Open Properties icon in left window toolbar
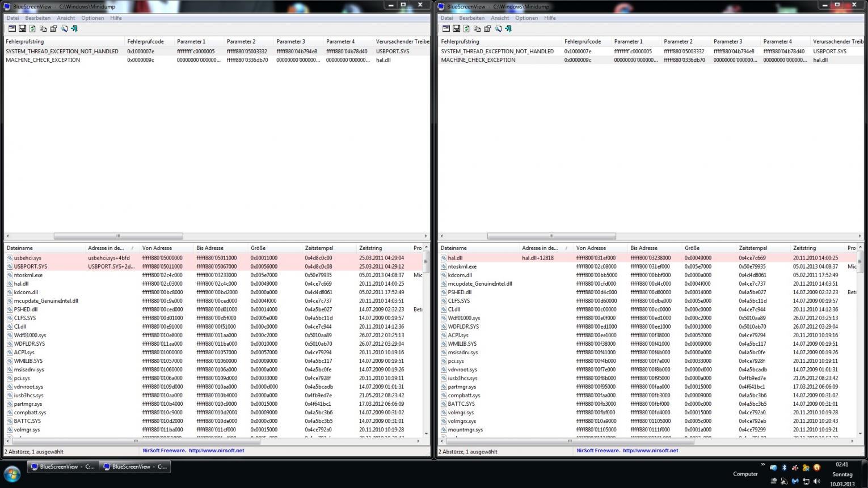Screen dimensions: 868x488 click(x=53, y=28)
